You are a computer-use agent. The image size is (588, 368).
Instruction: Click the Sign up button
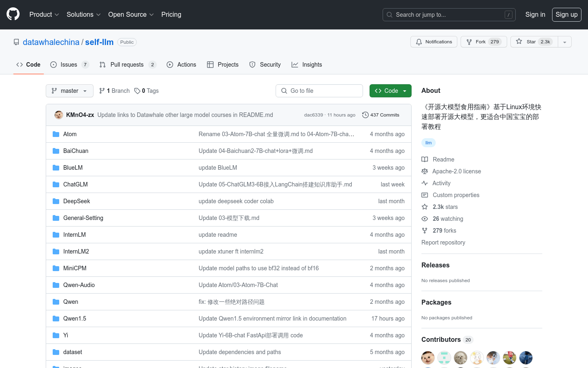click(x=566, y=14)
